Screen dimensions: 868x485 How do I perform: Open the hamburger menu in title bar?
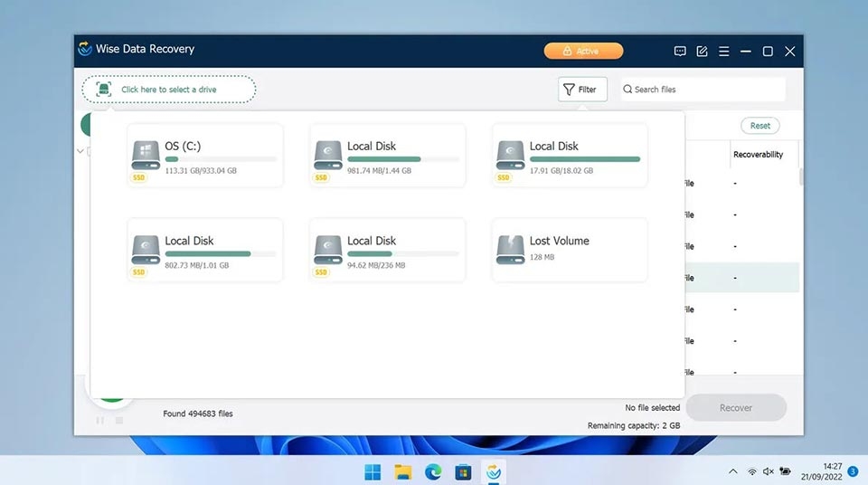pyautogui.click(x=723, y=51)
